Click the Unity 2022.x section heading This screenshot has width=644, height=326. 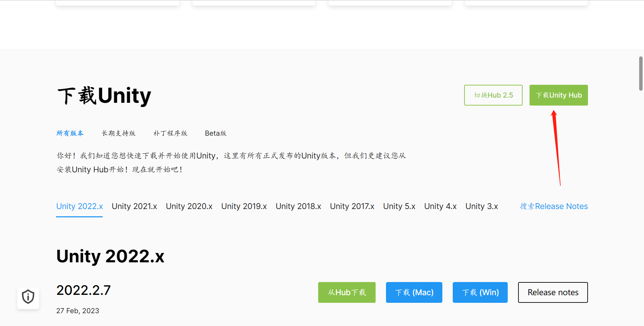coord(110,256)
